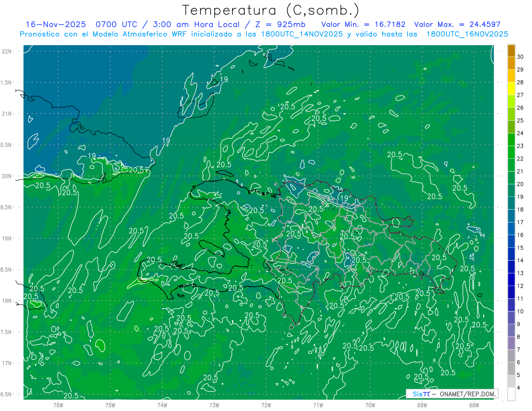
Task: Click the '73W' longitude axis label
Action: tap(214, 405)
